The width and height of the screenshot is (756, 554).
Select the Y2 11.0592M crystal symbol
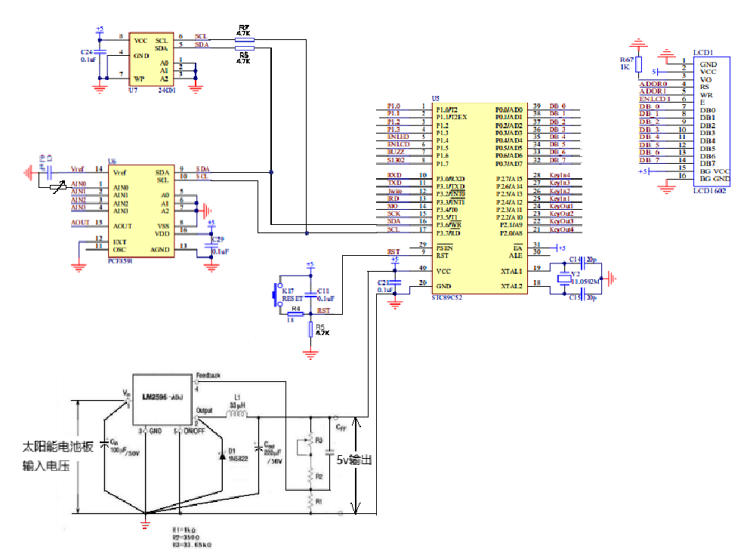click(x=564, y=279)
